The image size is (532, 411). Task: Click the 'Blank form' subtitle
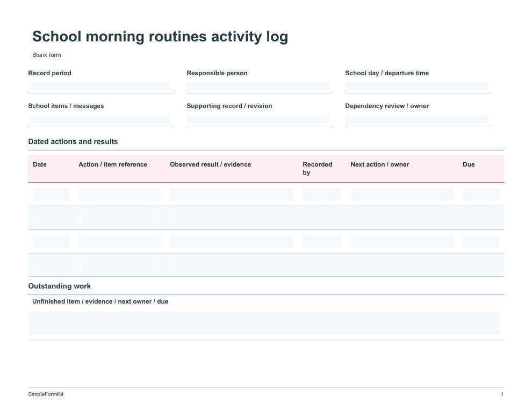(x=46, y=55)
